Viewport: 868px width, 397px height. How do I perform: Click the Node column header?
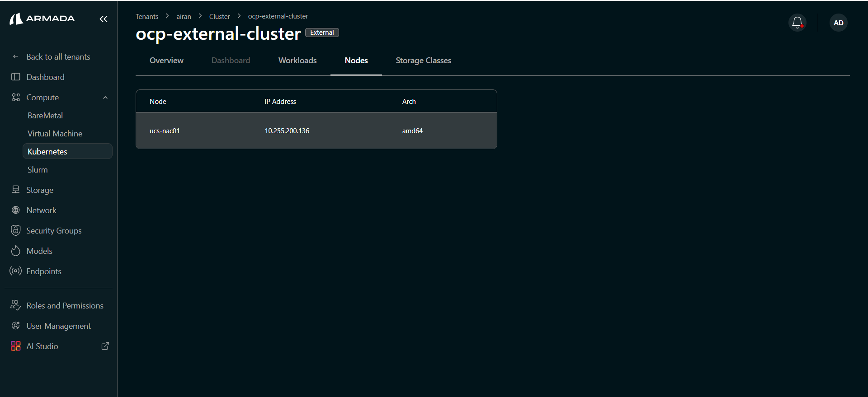click(x=158, y=101)
